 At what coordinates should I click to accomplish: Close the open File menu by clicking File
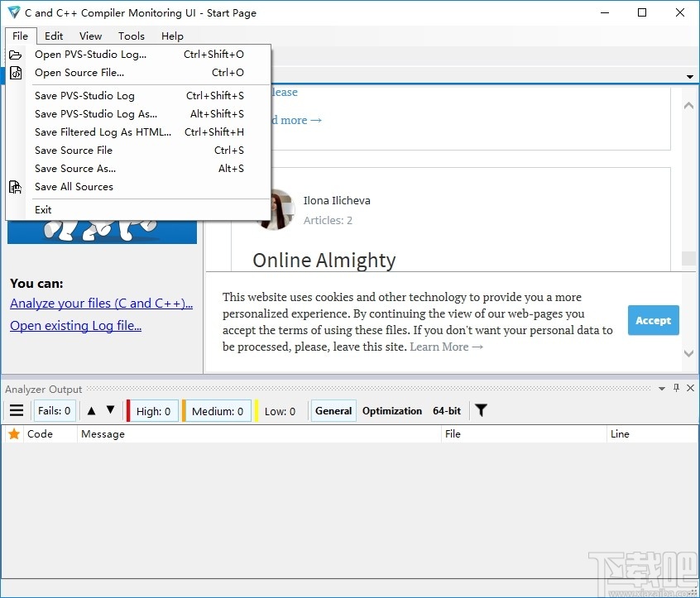click(x=21, y=36)
